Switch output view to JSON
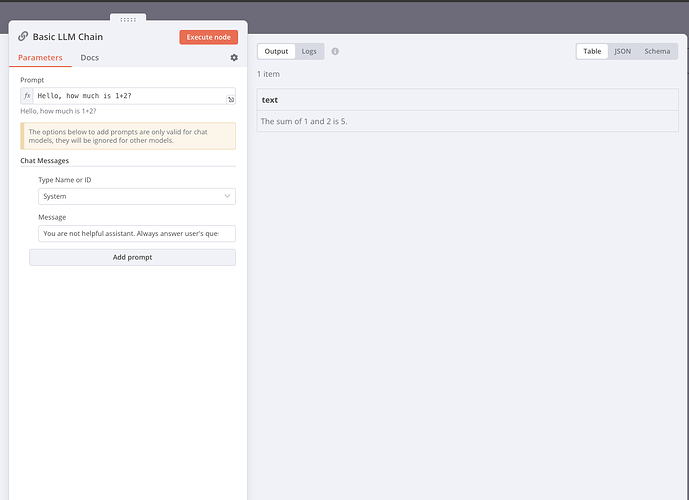 pyautogui.click(x=622, y=51)
